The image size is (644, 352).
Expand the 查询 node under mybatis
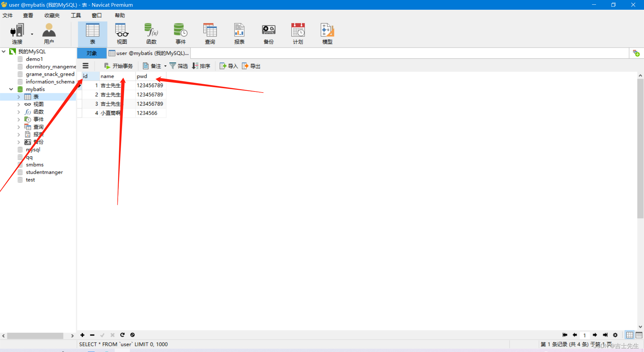pyautogui.click(x=19, y=127)
